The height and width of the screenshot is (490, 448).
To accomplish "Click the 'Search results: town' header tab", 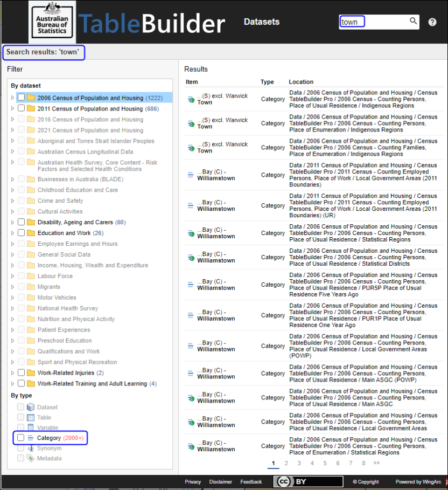I will pos(43,52).
